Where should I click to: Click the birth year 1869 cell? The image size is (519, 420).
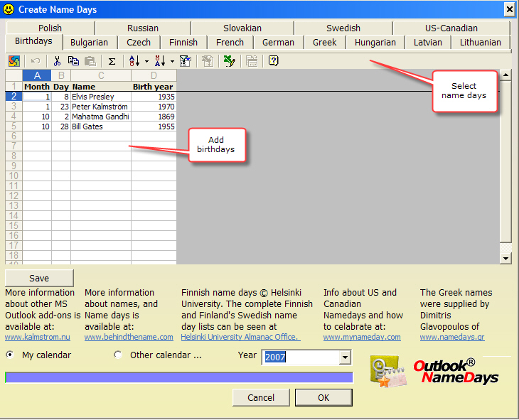[x=154, y=117]
